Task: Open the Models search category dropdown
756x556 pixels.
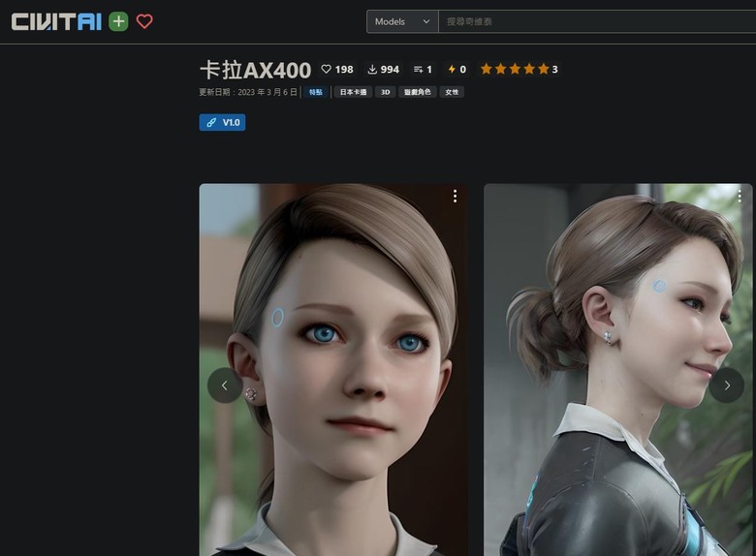Action: (402, 21)
